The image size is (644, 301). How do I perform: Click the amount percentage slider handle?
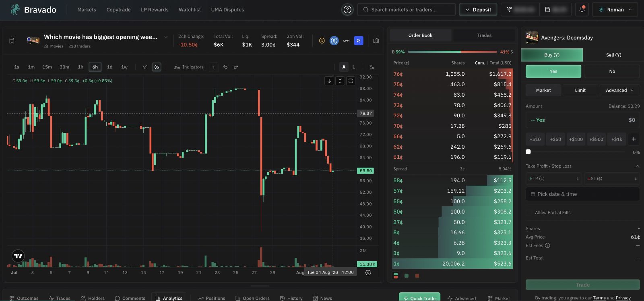pos(528,152)
